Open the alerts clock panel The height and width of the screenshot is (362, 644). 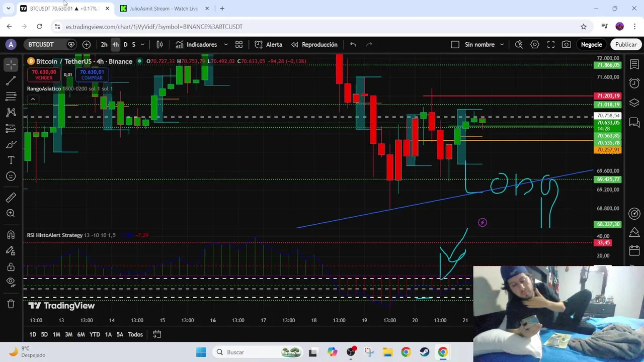click(x=634, y=83)
